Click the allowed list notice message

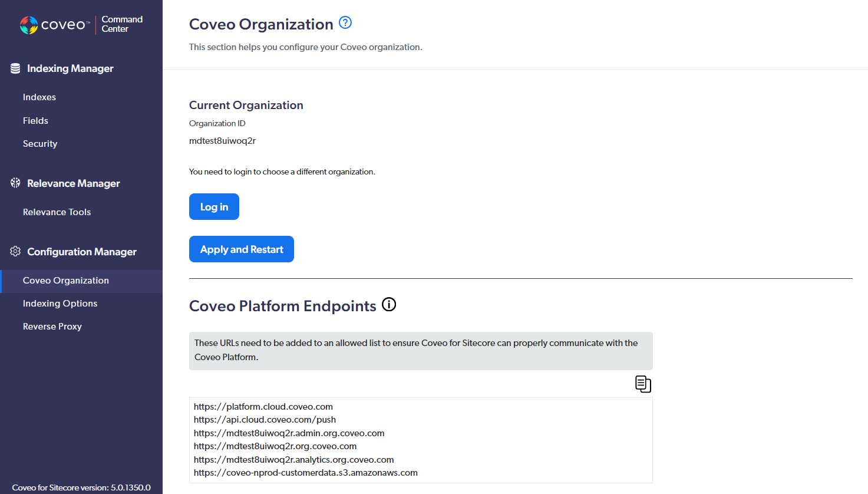pyautogui.click(x=421, y=350)
